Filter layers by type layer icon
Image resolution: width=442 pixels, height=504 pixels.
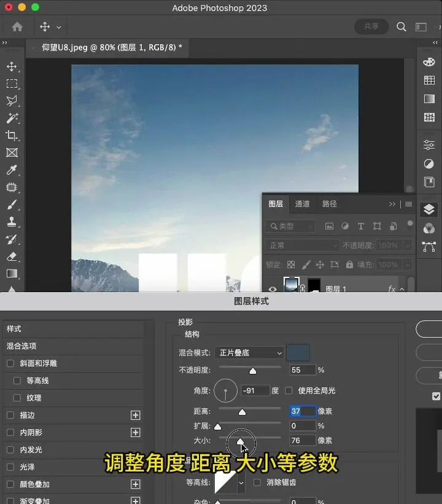[361, 227]
